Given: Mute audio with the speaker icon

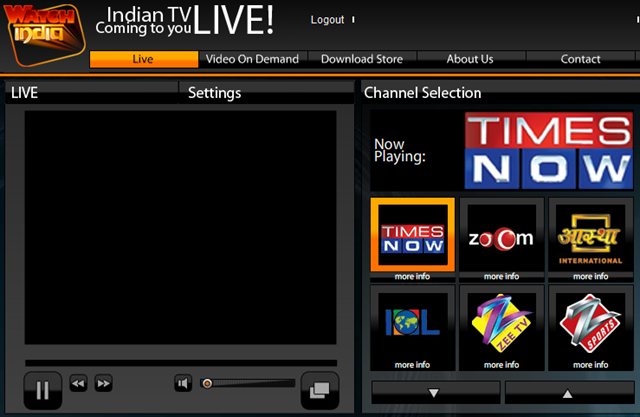Looking at the screenshot, I should point(184,383).
